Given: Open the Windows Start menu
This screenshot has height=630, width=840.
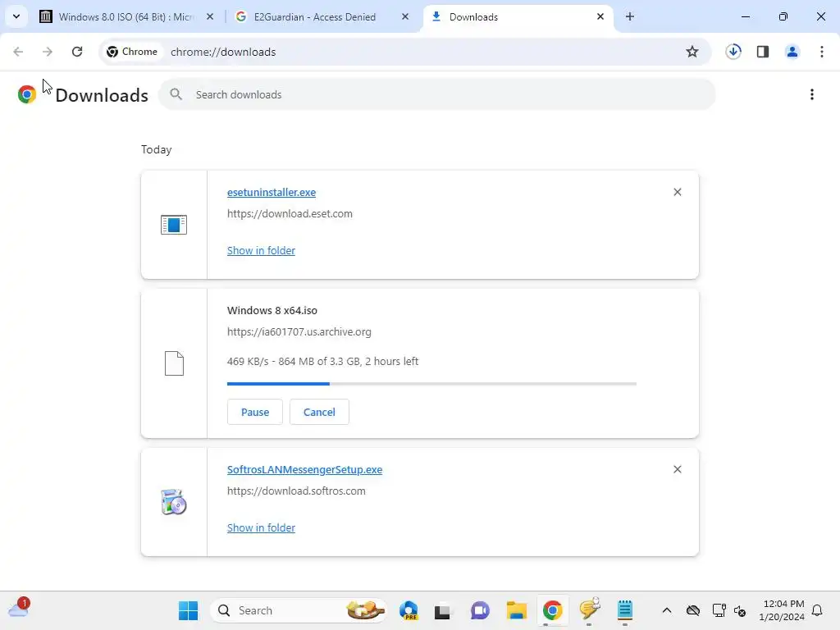Looking at the screenshot, I should [188, 610].
